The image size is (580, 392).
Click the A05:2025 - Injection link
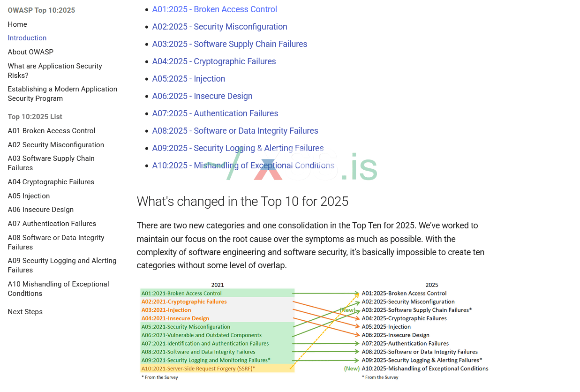coord(188,79)
